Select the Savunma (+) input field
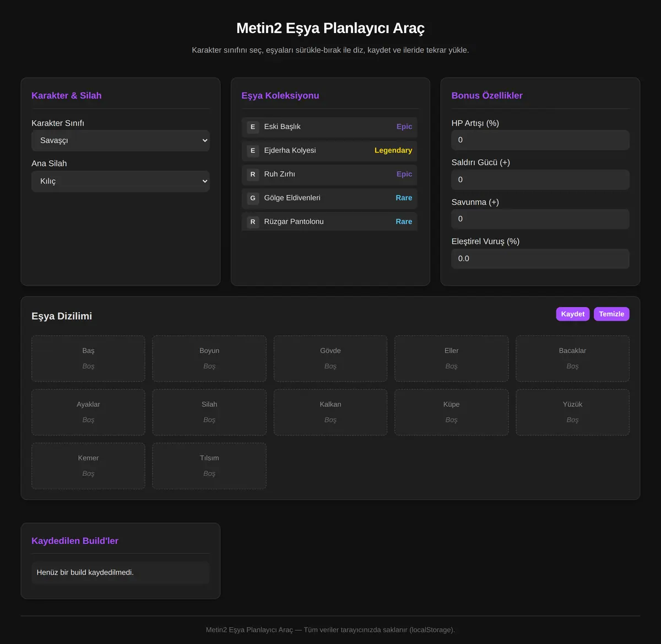 pyautogui.click(x=540, y=219)
